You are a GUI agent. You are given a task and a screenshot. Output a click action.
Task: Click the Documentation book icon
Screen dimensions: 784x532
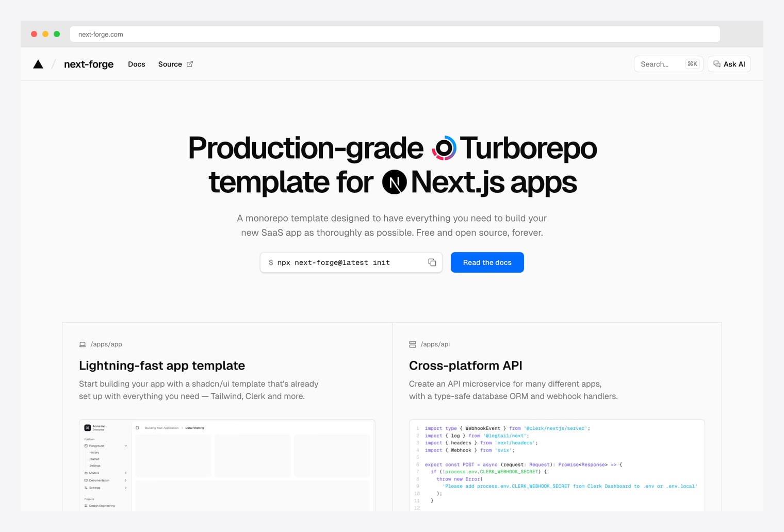86,480
